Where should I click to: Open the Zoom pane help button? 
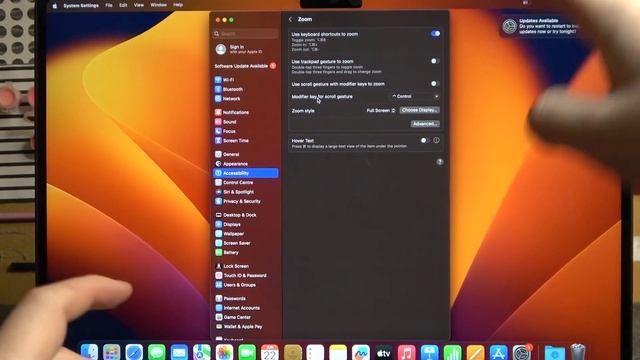point(440,162)
